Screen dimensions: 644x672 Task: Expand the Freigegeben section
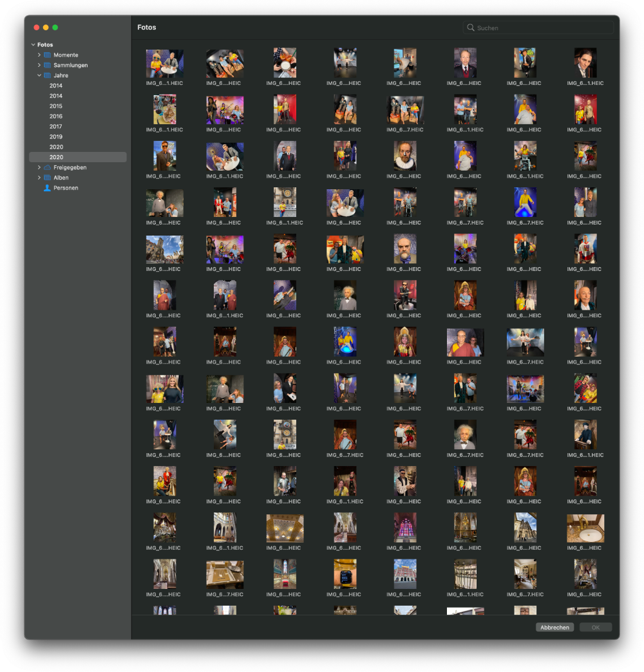pos(39,168)
